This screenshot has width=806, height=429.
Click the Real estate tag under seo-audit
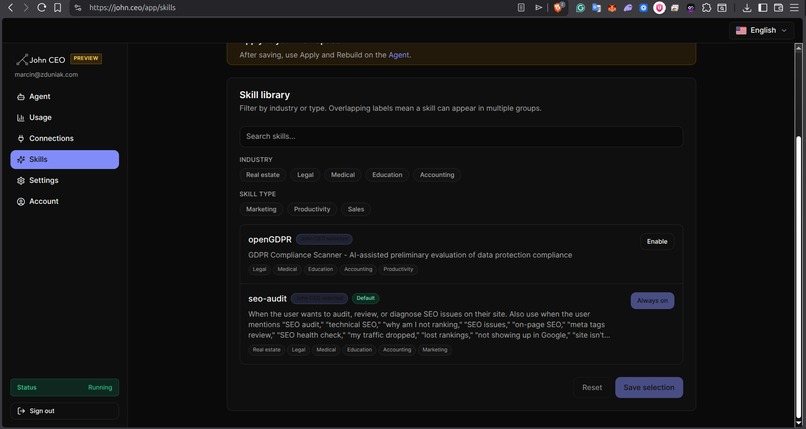267,350
